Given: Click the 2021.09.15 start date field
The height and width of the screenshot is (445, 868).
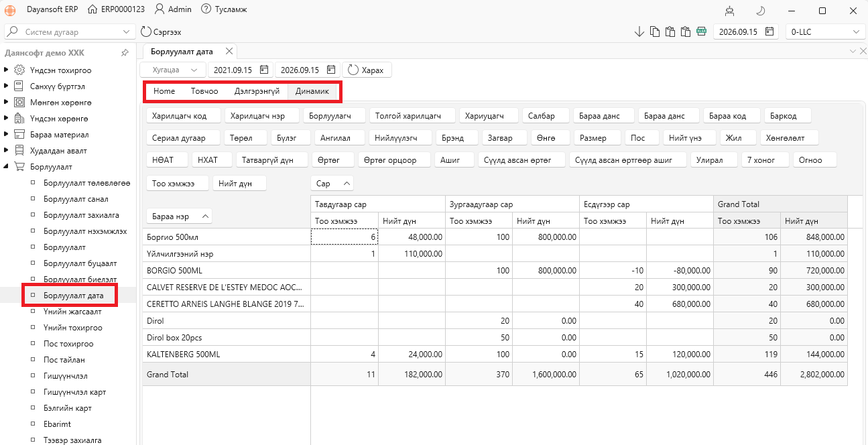Looking at the screenshot, I should [x=240, y=70].
